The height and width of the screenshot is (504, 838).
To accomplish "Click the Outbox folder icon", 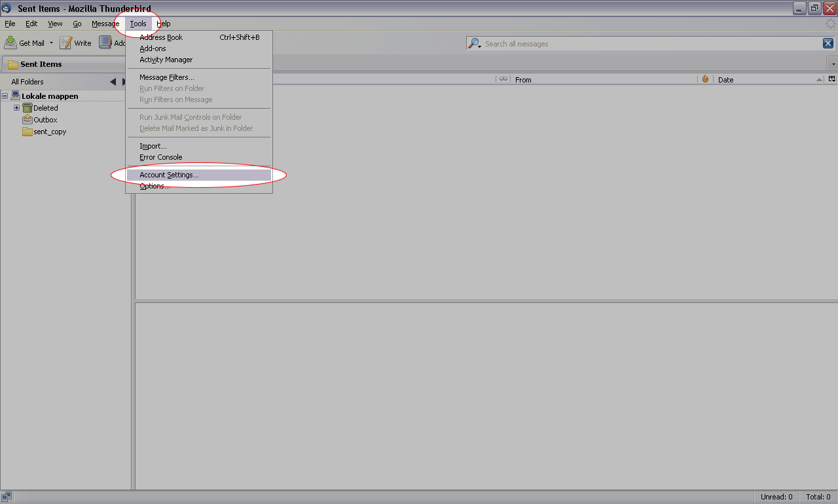I will (27, 120).
